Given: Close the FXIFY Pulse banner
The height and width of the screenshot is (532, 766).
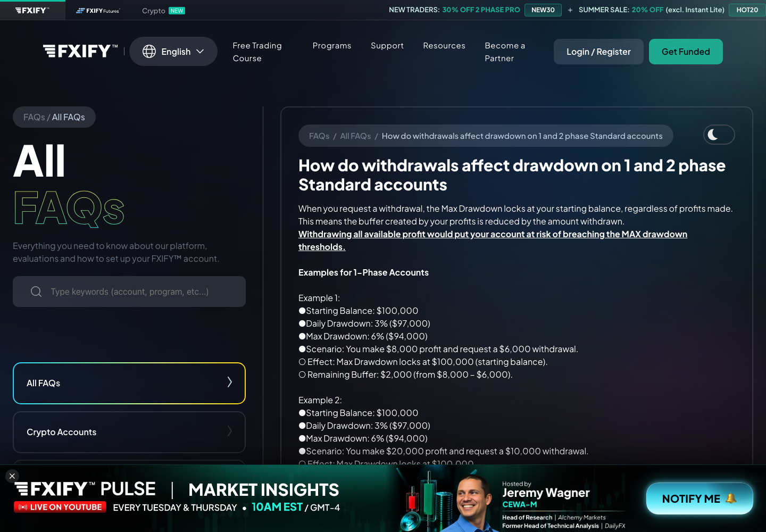Looking at the screenshot, I should click(x=12, y=476).
